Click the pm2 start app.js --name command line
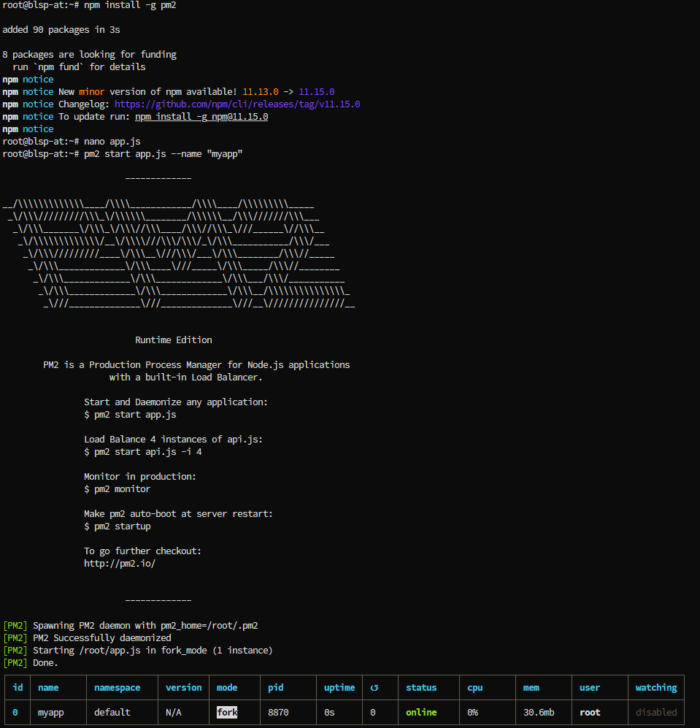700x728 pixels. pyautogui.click(x=123, y=153)
